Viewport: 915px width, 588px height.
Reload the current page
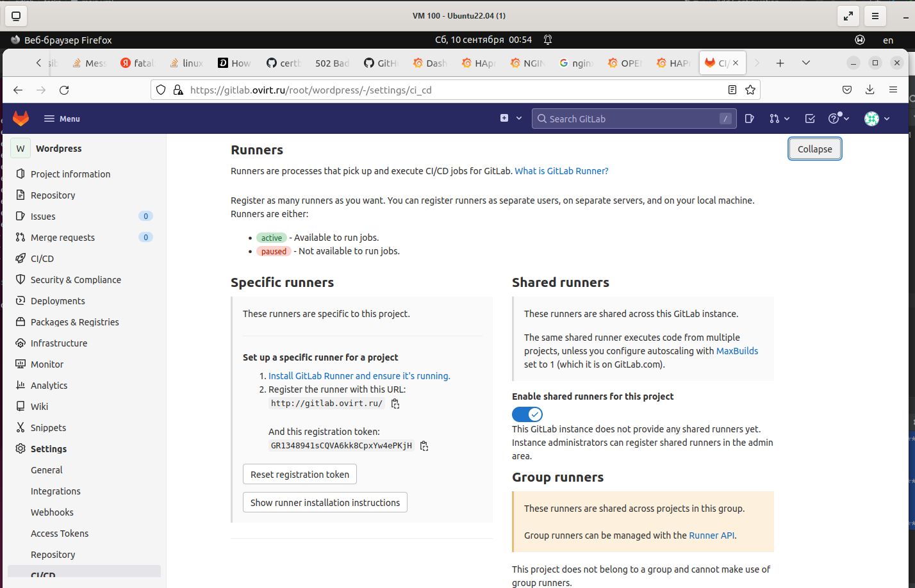point(64,90)
